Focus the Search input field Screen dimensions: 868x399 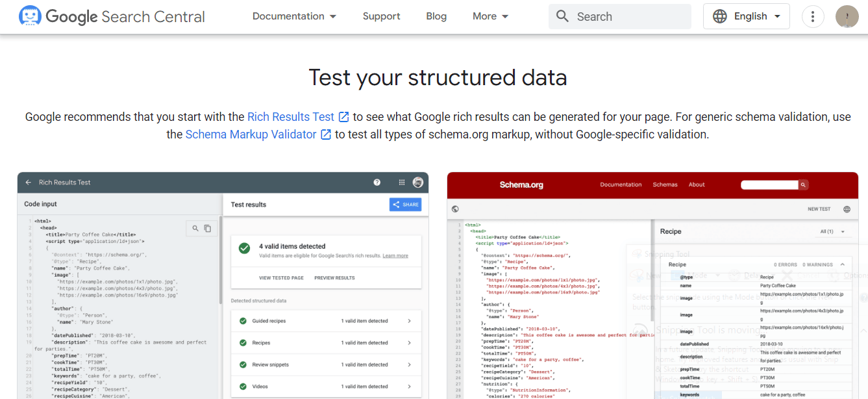point(620,16)
